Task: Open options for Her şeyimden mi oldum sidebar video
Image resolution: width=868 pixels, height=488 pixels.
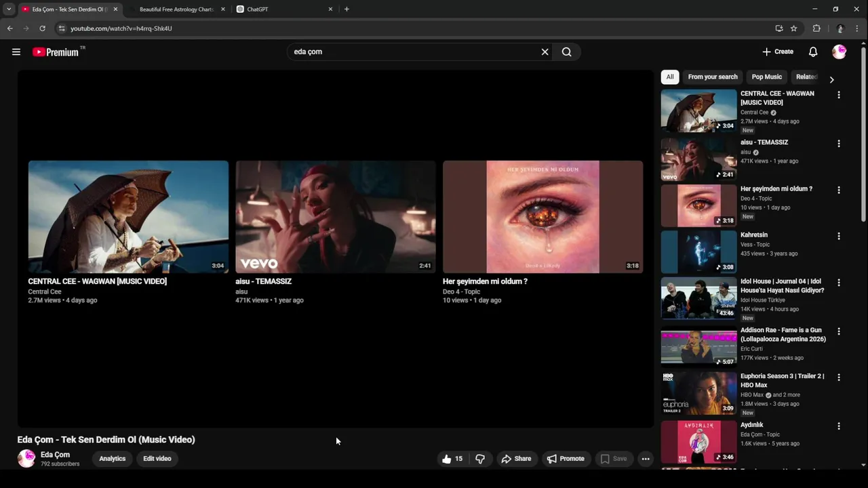Action: click(839, 190)
